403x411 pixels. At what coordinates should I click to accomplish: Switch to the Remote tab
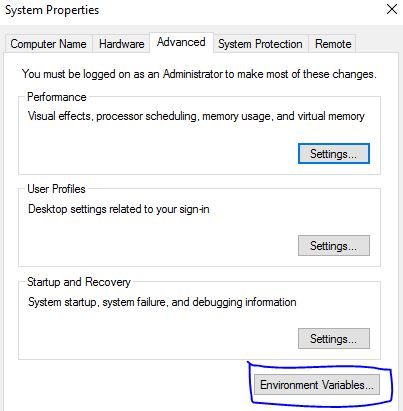333,44
